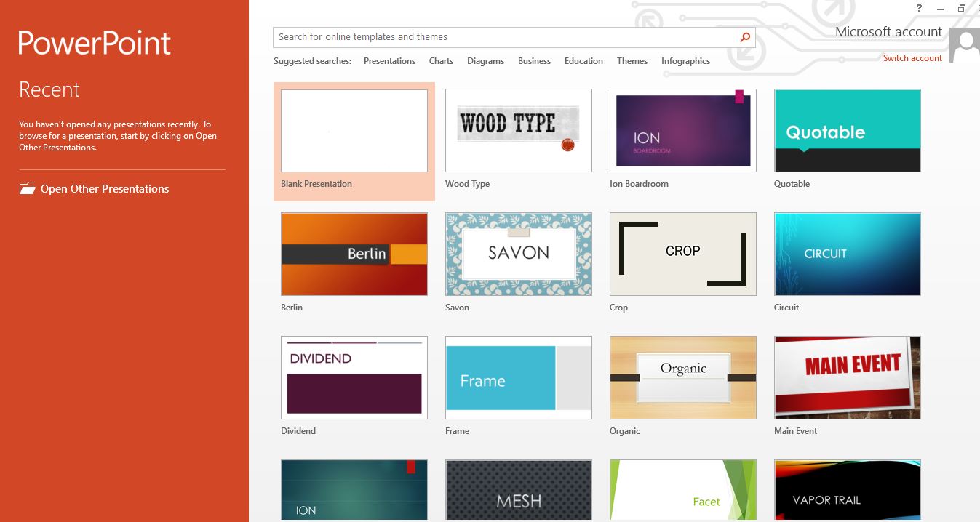Click the Organic caption text
Image resolution: width=980 pixels, height=522 pixels.
[x=625, y=431]
